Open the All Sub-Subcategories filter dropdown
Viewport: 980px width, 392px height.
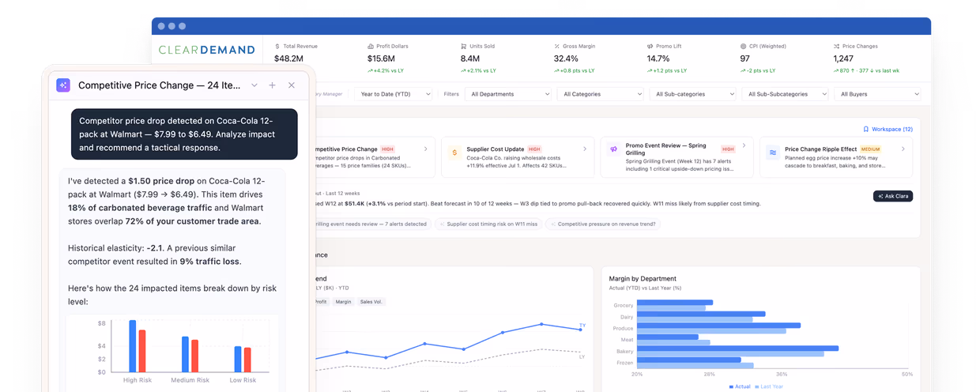[786, 94]
